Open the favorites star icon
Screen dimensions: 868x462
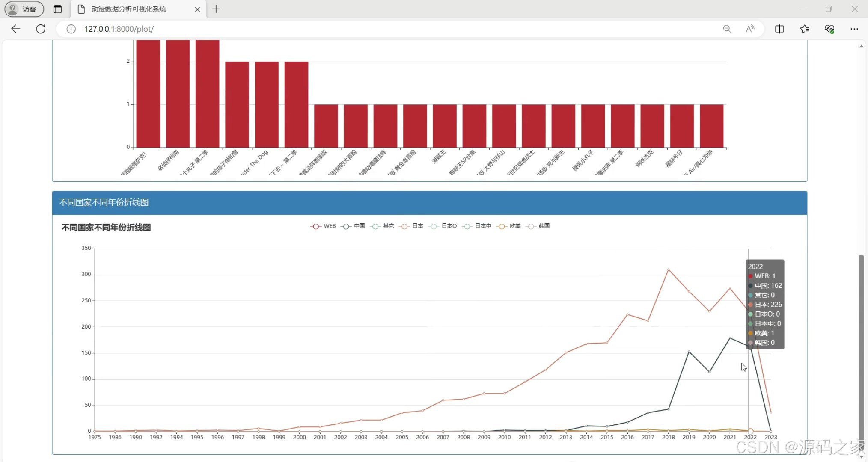pos(804,29)
